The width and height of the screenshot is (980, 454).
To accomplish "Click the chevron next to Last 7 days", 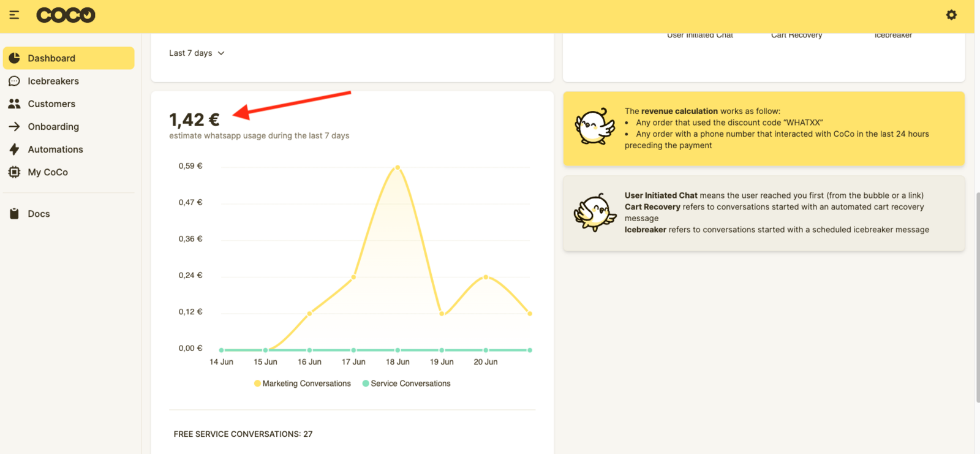I will tap(221, 53).
